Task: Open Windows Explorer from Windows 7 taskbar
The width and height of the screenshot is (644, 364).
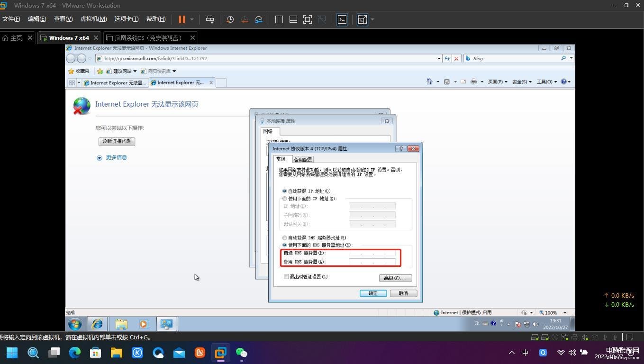Action: pyautogui.click(x=121, y=324)
